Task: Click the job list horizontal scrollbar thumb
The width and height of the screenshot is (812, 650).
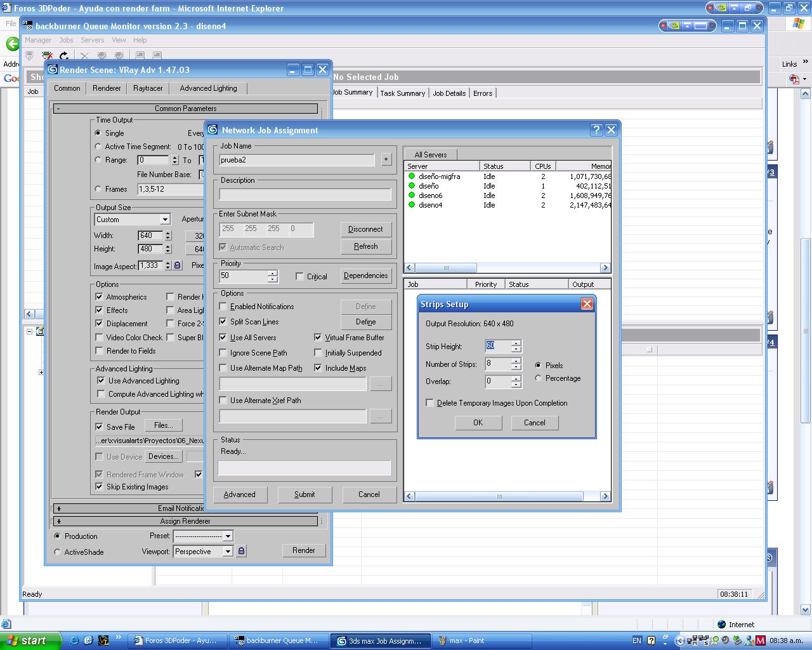Action: pyautogui.click(x=499, y=496)
